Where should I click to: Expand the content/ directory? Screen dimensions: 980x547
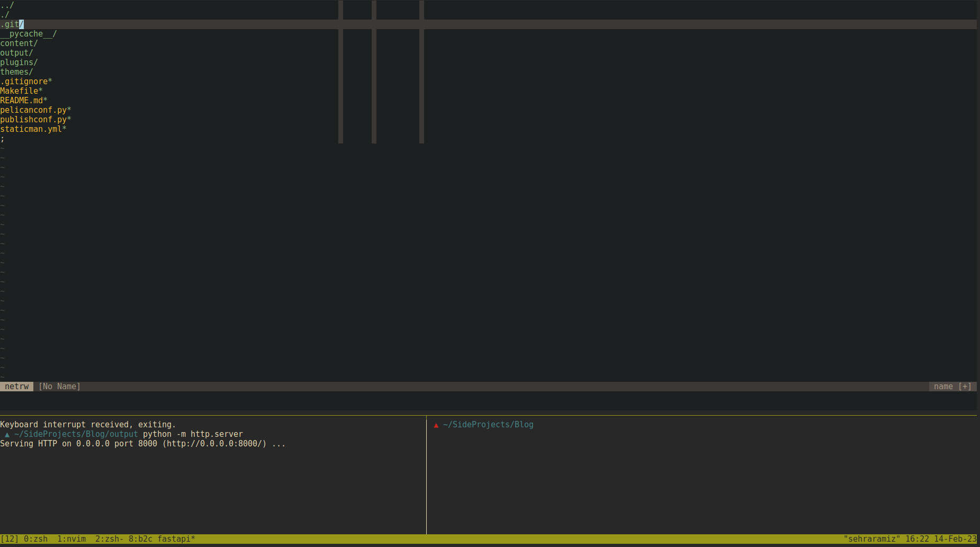pyautogui.click(x=19, y=43)
